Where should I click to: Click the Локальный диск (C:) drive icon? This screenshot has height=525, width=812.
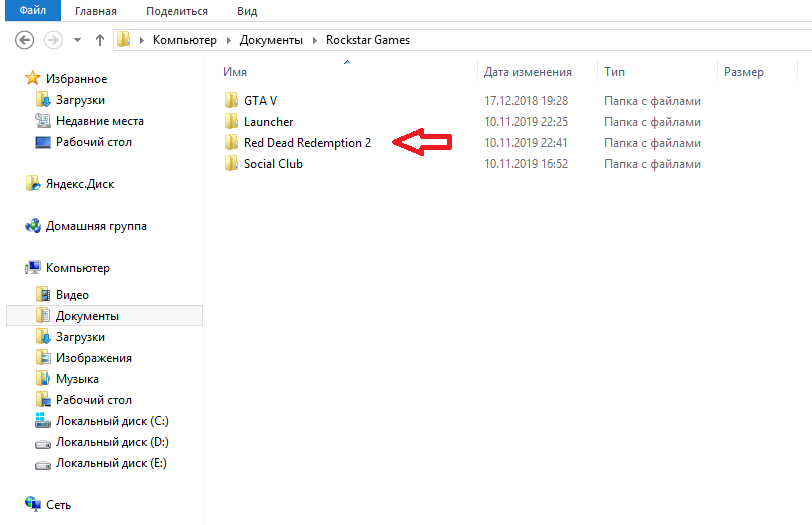[x=42, y=420]
